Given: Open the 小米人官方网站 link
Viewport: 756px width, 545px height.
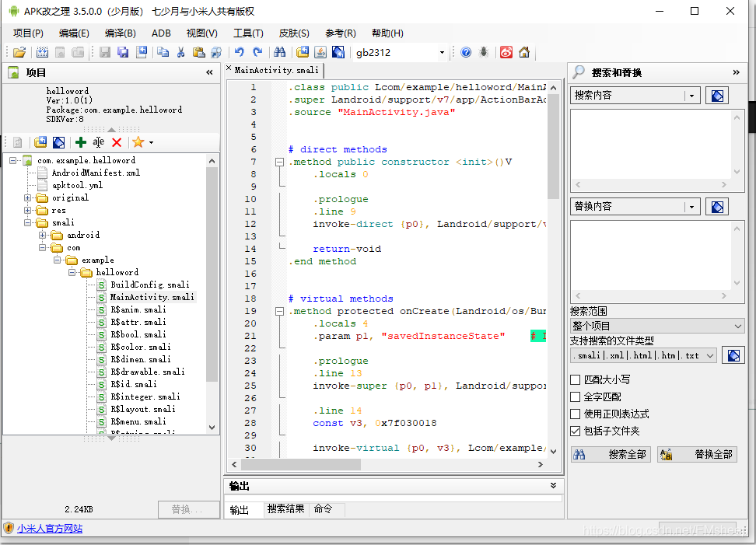Looking at the screenshot, I should (50, 529).
